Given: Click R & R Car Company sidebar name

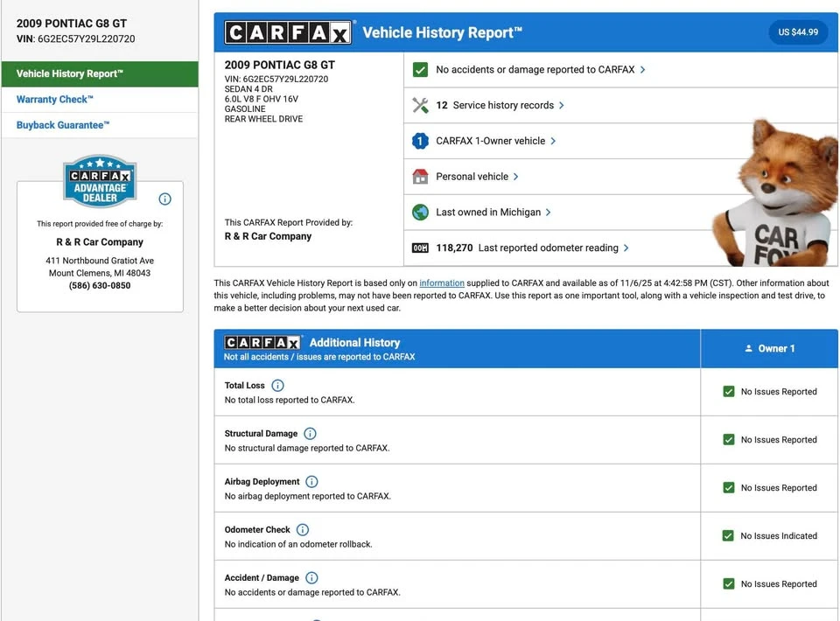Looking at the screenshot, I should 100,242.
